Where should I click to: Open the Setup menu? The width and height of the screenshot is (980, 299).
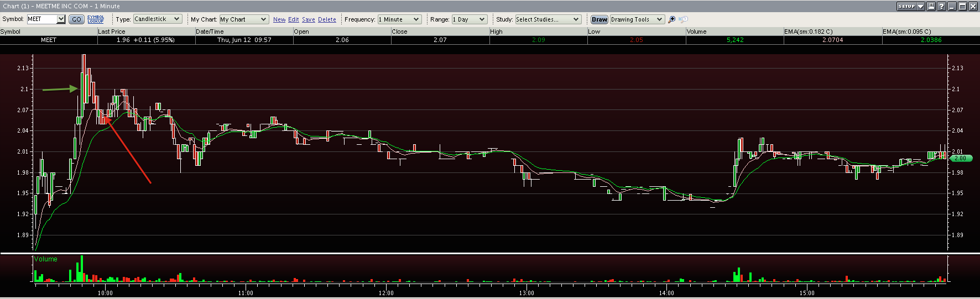(x=910, y=6)
